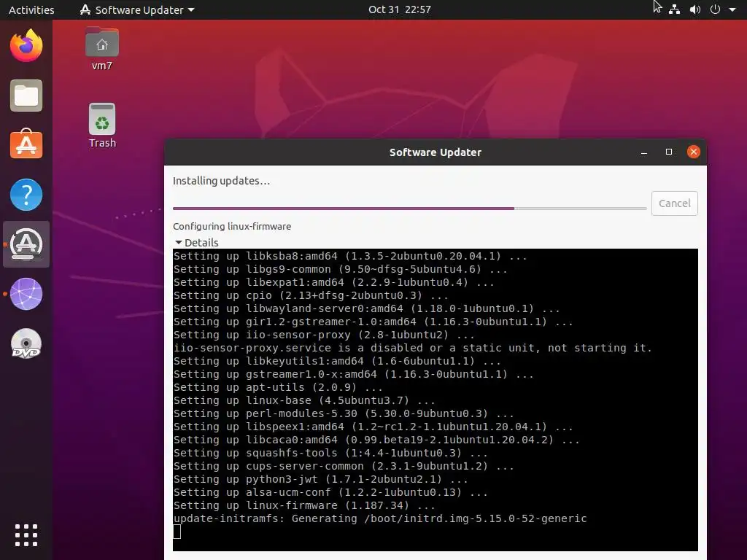Image resolution: width=747 pixels, height=560 pixels.
Task: Click the libkeyutils1:amd64 line
Action: point(337,362)
